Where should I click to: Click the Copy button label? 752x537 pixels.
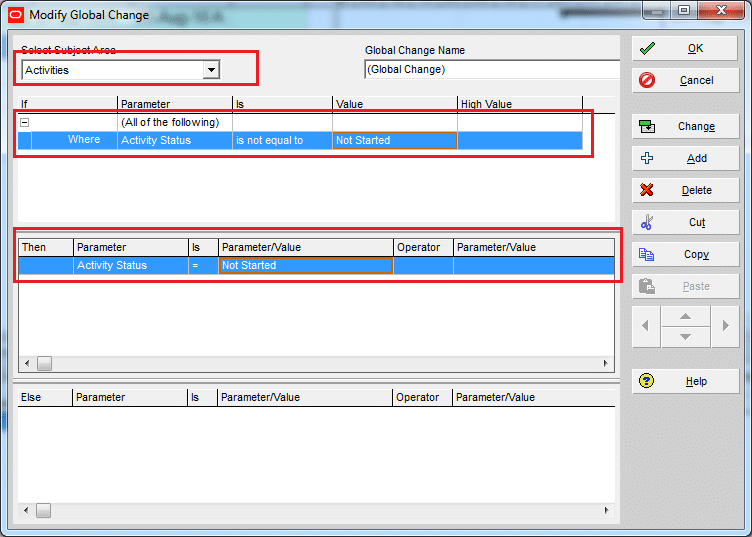coord(696,255)
